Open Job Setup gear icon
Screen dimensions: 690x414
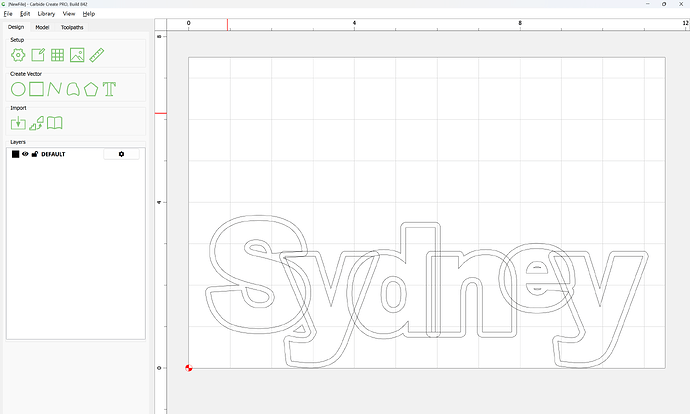click(18, 55)
